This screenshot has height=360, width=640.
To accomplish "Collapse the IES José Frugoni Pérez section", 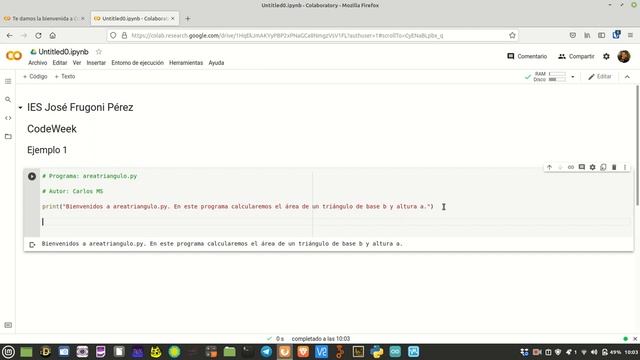I will [20, 107].
